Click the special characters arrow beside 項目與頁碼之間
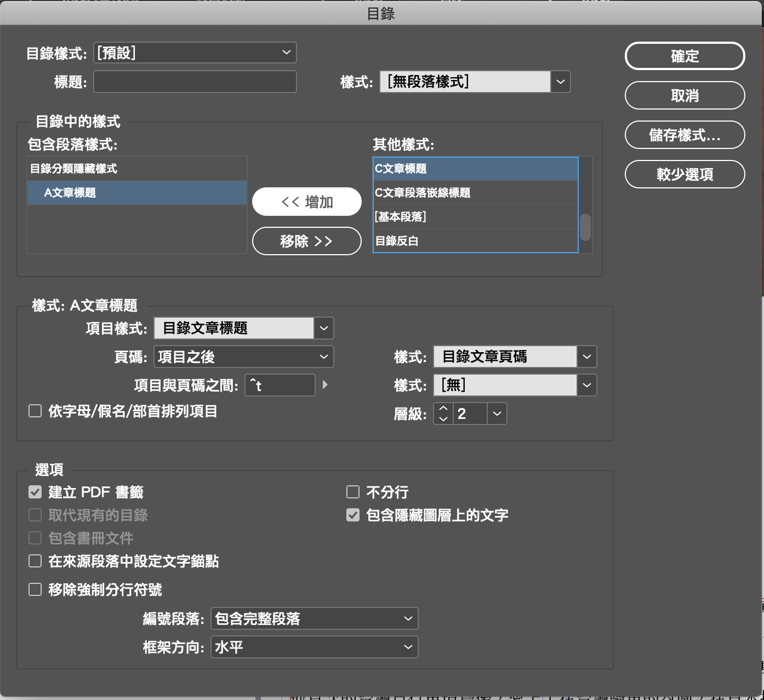Screen dimensions: 764x700 point(325,385)
